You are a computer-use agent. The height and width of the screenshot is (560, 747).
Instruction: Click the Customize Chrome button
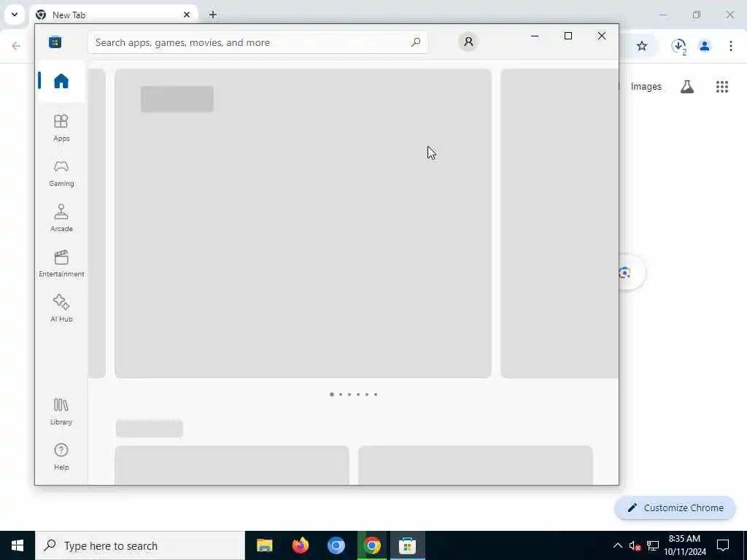tap(675, 507)
